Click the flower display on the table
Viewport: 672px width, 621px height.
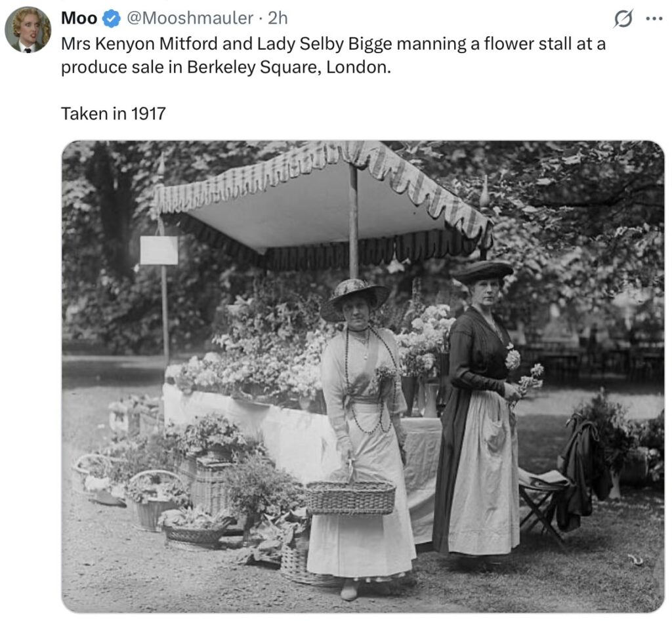pos(262,354)
